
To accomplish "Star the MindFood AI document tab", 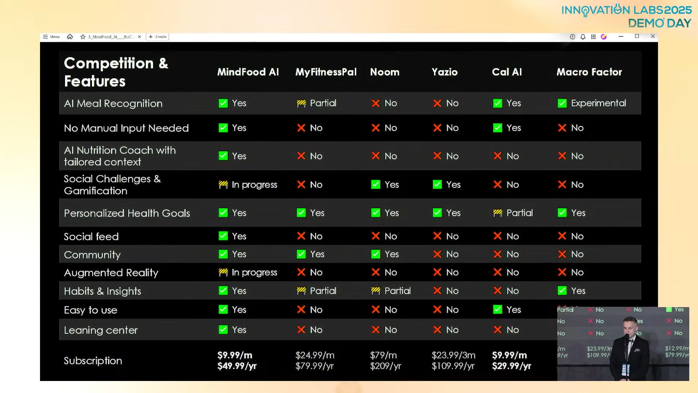I will point(83,37).
